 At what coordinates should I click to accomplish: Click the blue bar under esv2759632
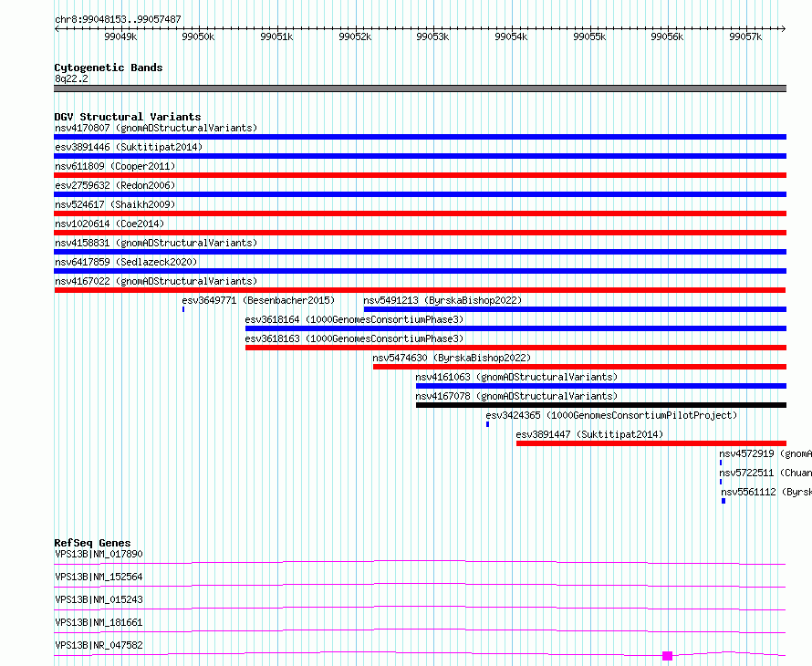pyautogui.click(x=420, y=194)
